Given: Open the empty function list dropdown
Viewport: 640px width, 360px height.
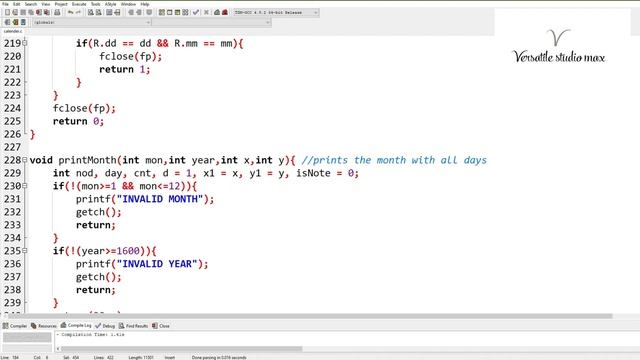Looking at the screenshot, I should (211, 22).
